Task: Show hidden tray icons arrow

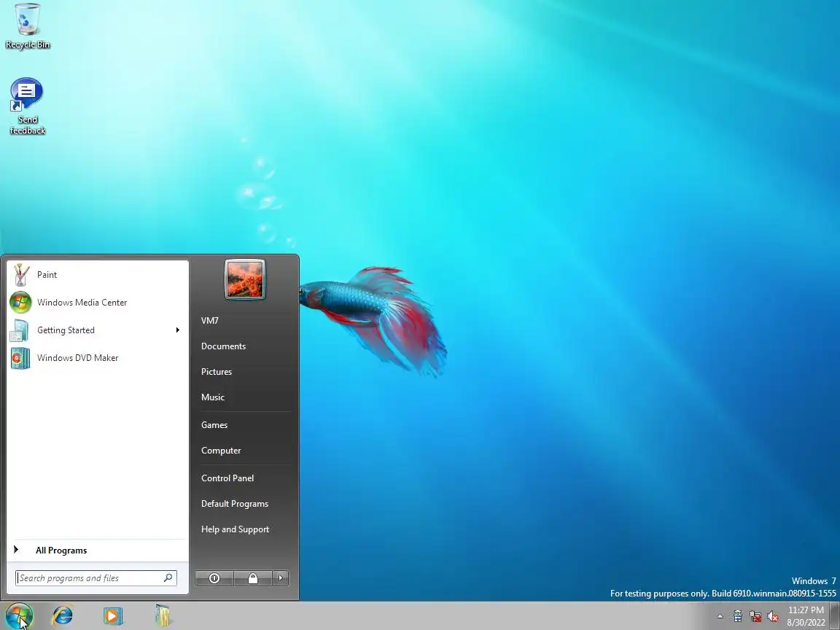Action: point(720,617)
